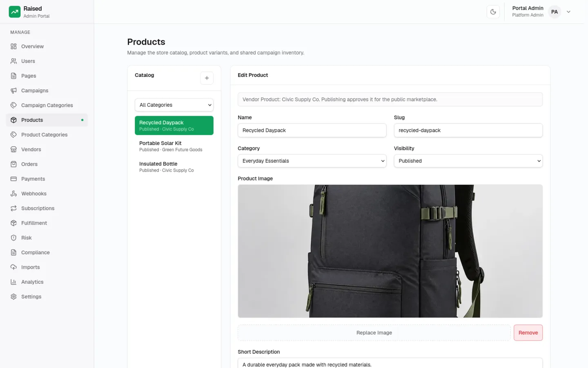
Task: Open the Visibility dropdown showing Published
Action: coord(468,161)
